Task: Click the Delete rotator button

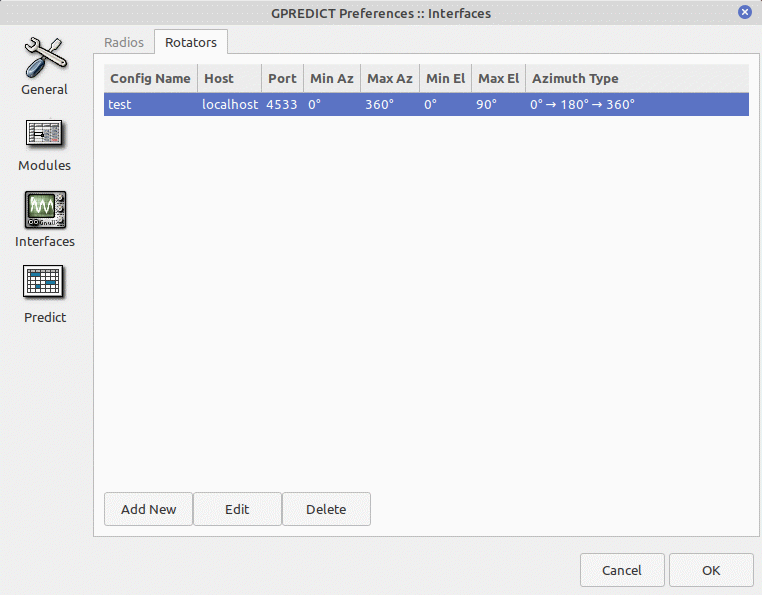Action: tap(326, 509)
